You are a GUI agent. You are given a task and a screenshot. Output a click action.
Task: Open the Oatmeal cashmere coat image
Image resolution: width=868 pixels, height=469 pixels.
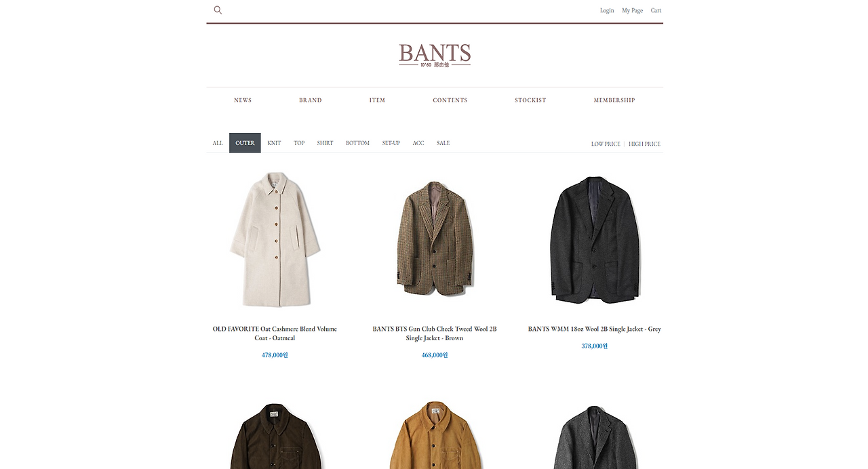click(275, 239)
